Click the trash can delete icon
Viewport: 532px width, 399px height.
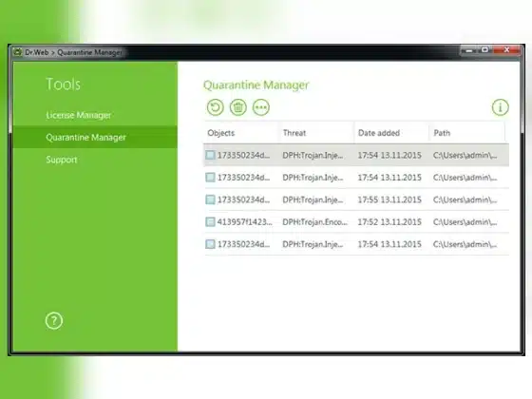pos(238,107)
